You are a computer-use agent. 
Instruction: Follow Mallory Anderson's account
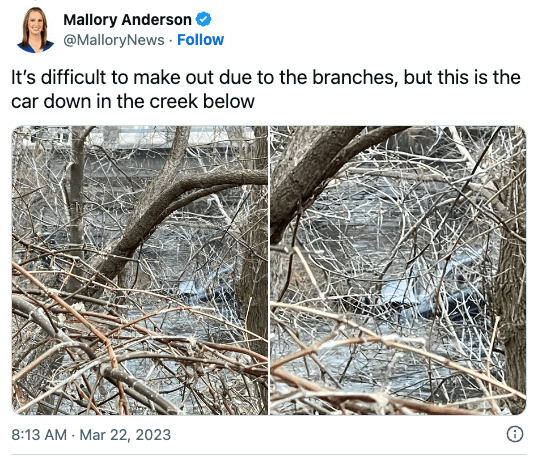click(x=200, y=40)
